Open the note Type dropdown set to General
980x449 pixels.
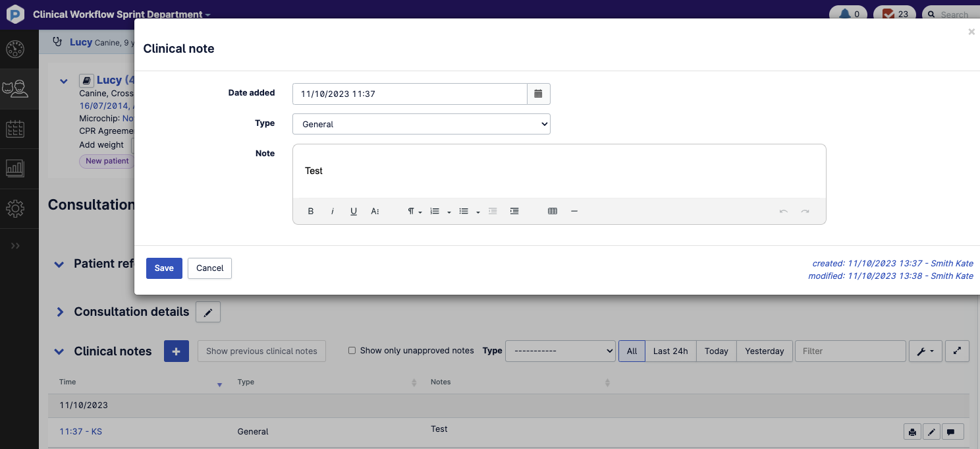[421, 124]
